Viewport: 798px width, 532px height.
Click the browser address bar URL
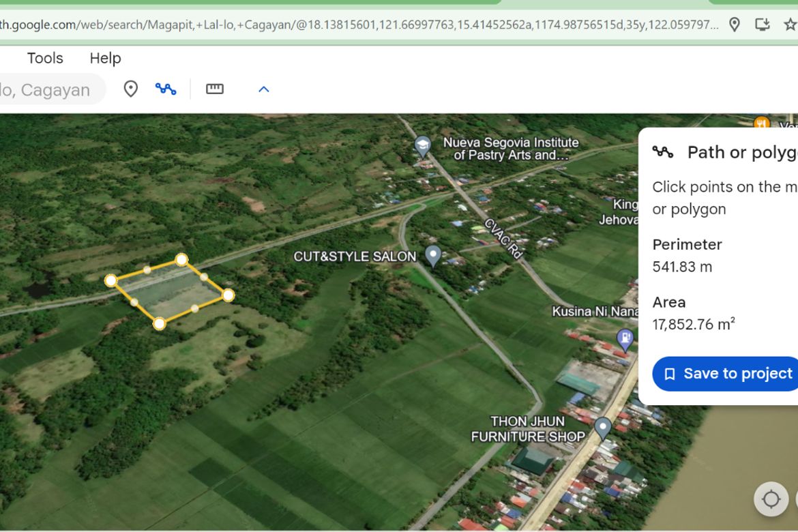pyautogui.click(x=359, y=25)
